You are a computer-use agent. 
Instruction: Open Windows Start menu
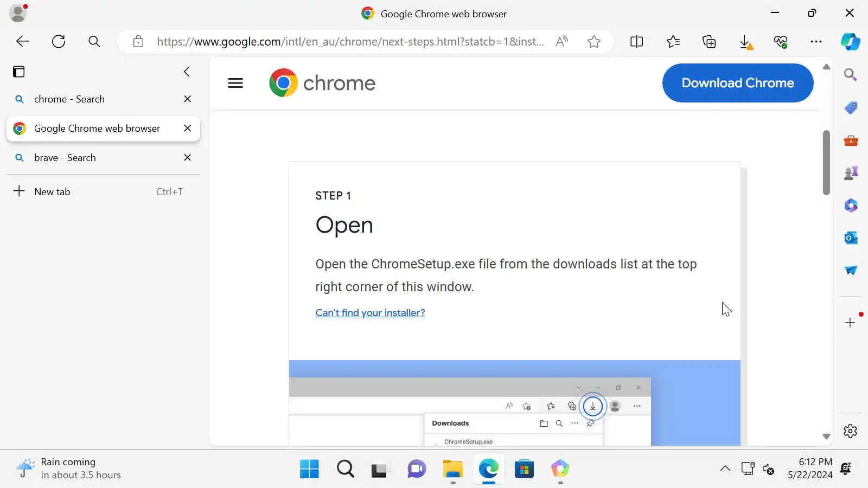[x=309, y=469]
